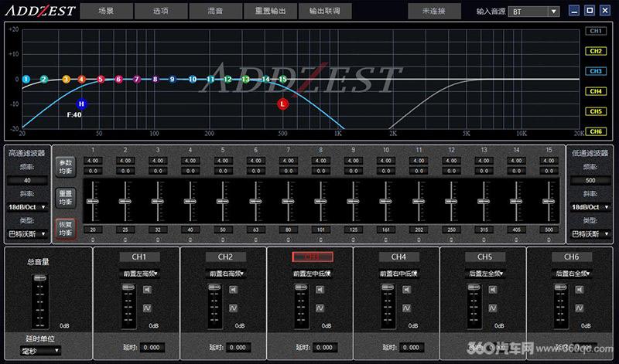619x364 pixels.
Task: Open the 混音 menu
Action: (215, 11)
